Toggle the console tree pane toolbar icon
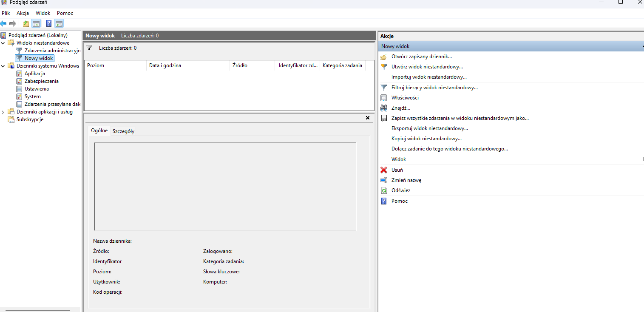Viewport: 644px width, 312px height. pos(36,24)
